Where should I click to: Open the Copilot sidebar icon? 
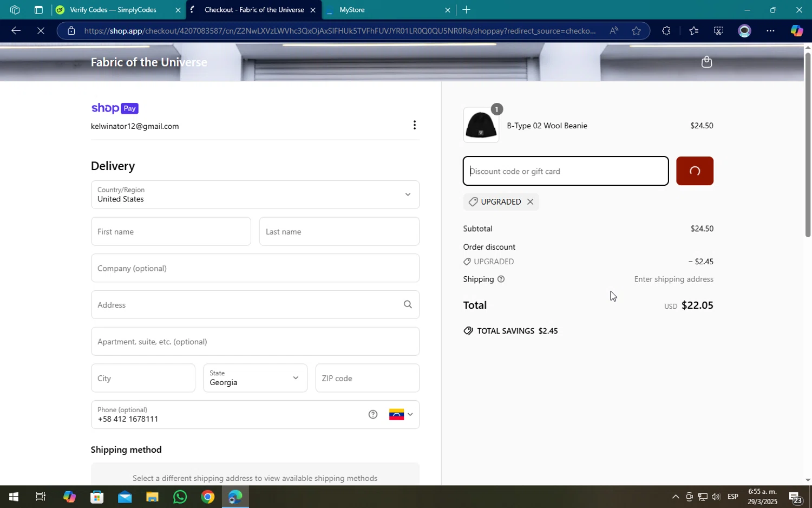point(796,31)
